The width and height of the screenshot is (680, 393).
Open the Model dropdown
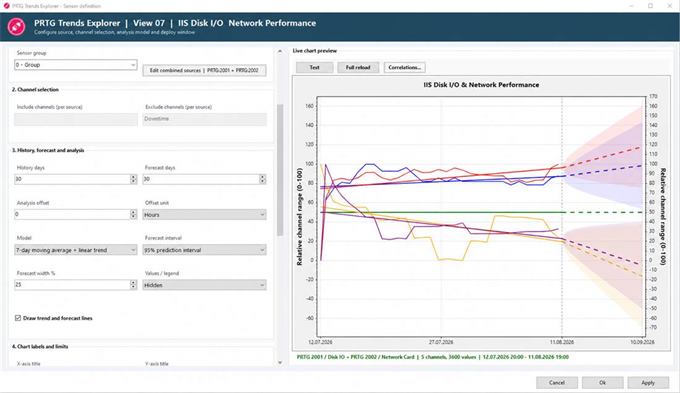[75, 250]
